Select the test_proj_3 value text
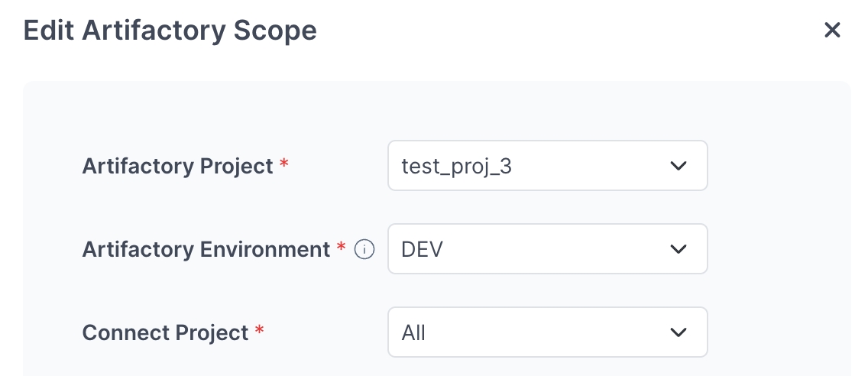868x376 pixels. pos(456,166)
